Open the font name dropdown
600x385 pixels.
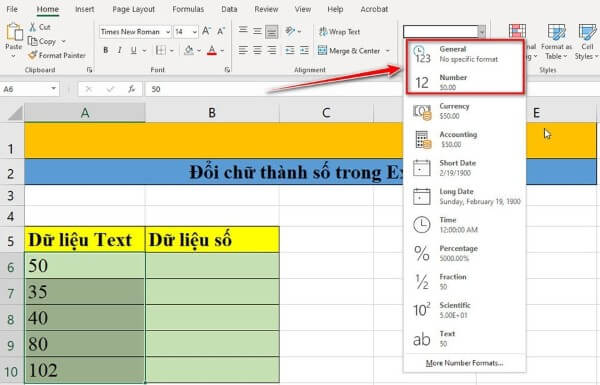pyautogui.click(x=168, y=32)
